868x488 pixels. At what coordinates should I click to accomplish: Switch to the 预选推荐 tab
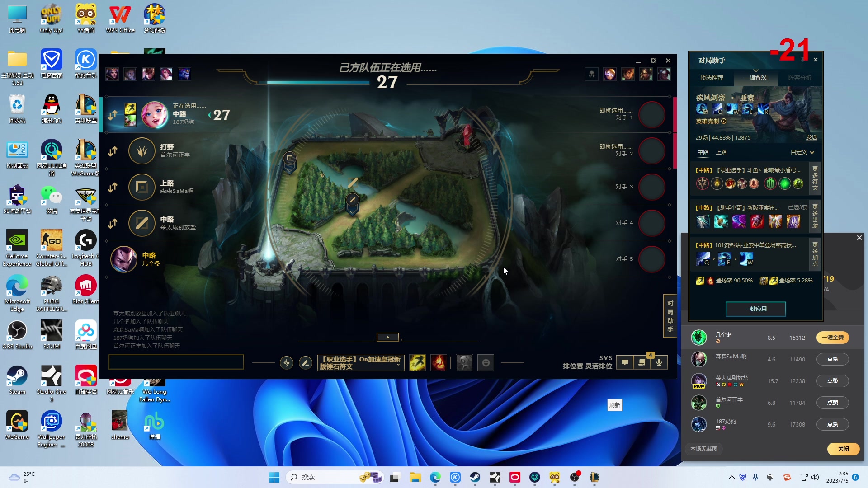711,78
